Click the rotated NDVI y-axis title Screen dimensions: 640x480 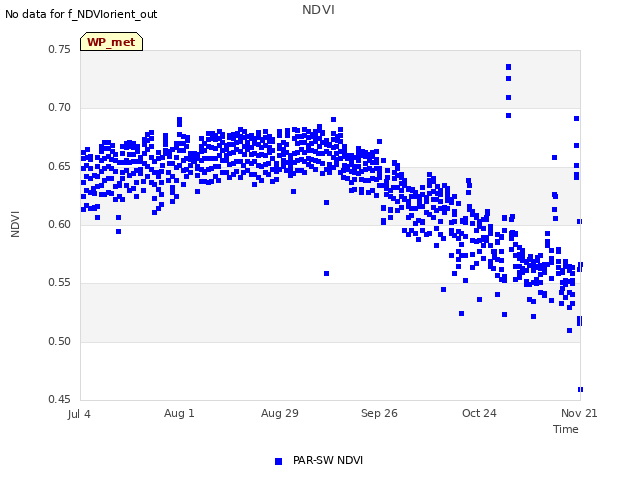pos(15,224)
